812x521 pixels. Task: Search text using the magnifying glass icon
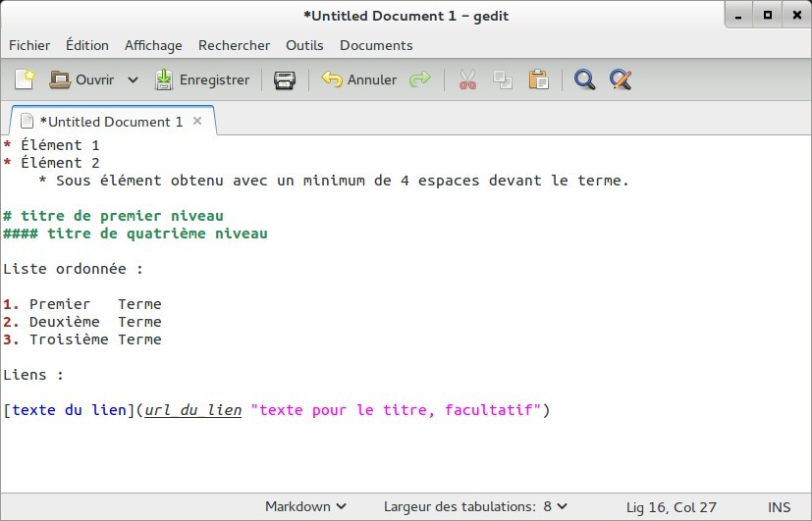point(584,79)
